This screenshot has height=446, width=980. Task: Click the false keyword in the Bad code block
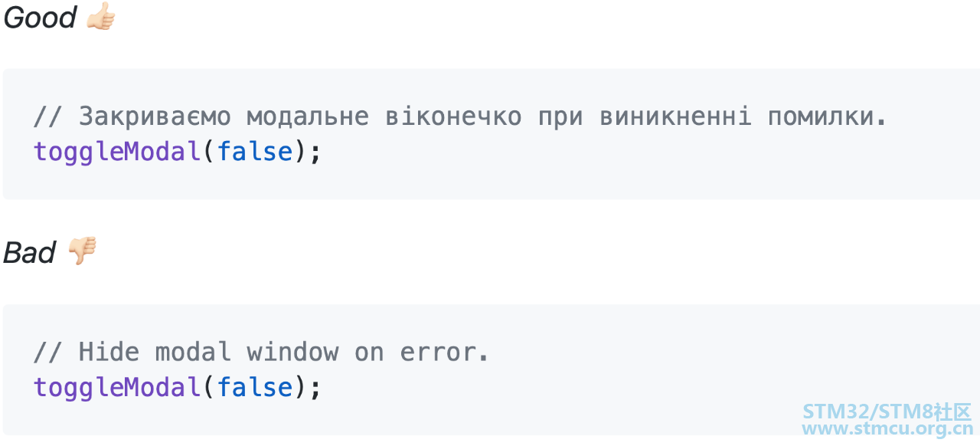coord(255,386)
